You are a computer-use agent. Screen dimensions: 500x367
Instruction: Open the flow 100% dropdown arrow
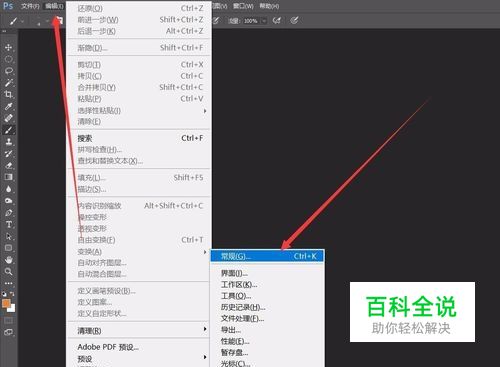(264, 21)
